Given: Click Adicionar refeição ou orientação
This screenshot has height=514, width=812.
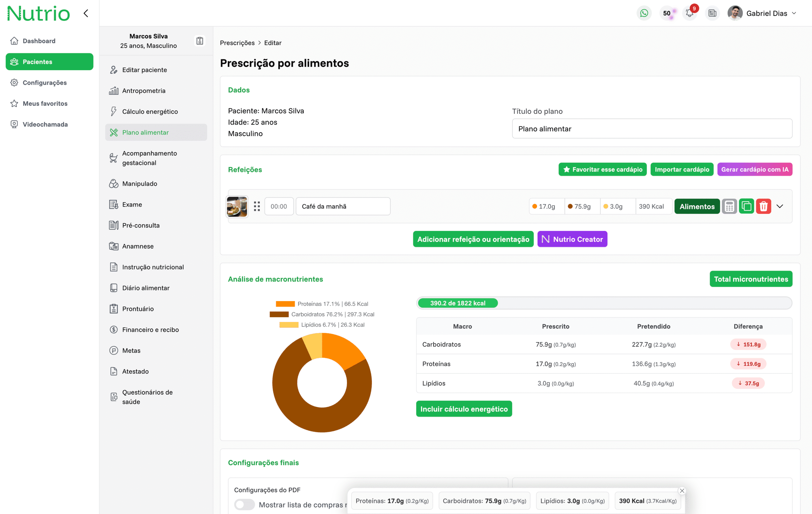Looking at the screenshot, I should pyautogui.click(x=473, y=239).
